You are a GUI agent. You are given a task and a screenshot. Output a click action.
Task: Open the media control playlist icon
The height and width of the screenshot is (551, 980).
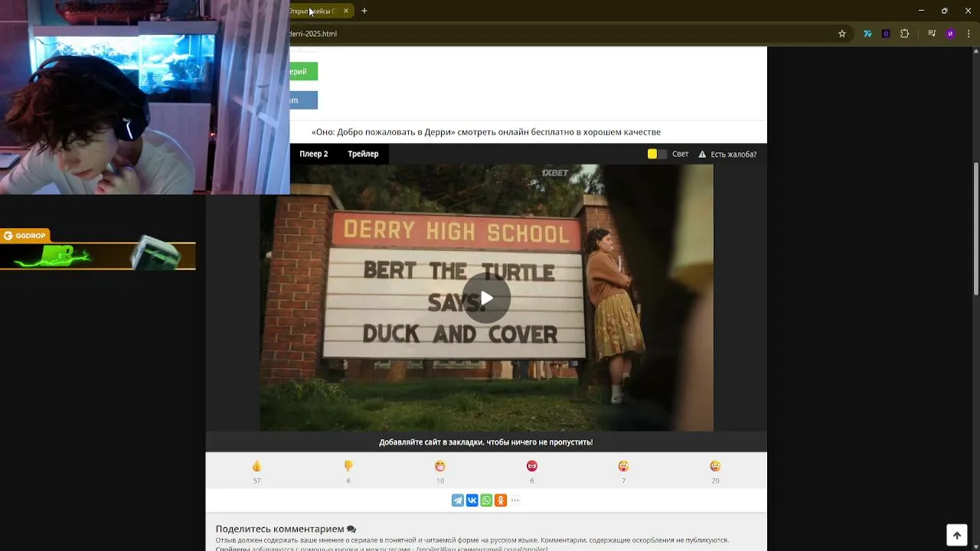pyautogui.click(x=932, y=34)
